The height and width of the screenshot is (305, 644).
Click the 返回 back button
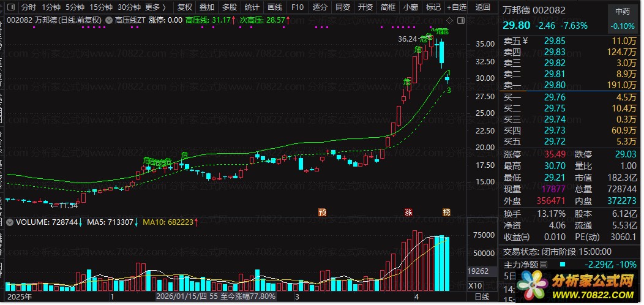pos(482,7)
